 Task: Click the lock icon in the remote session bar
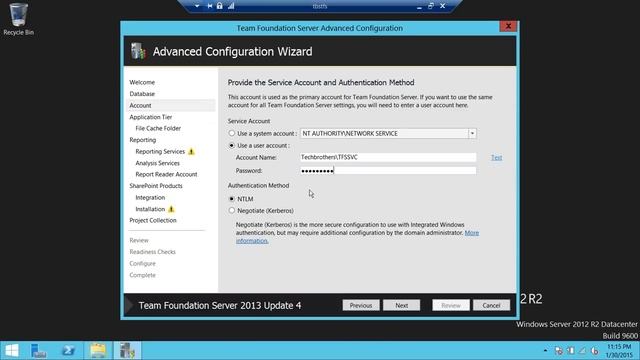(x=220, y=6)
